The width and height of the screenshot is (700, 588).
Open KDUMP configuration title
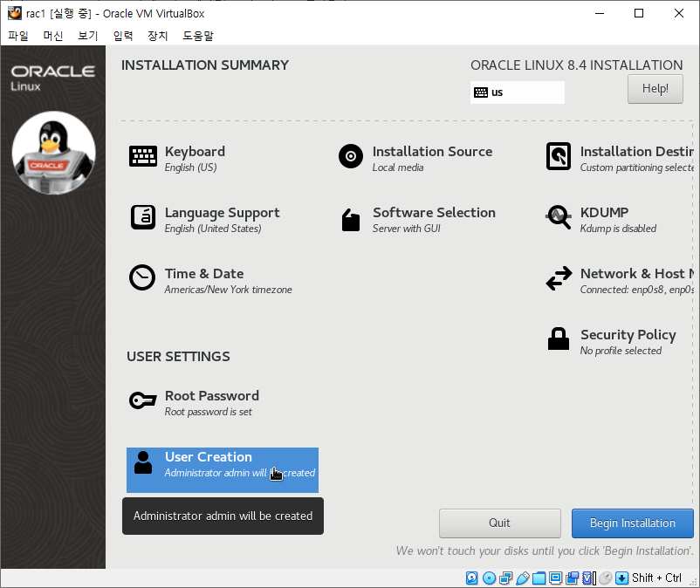click(604, 213)
